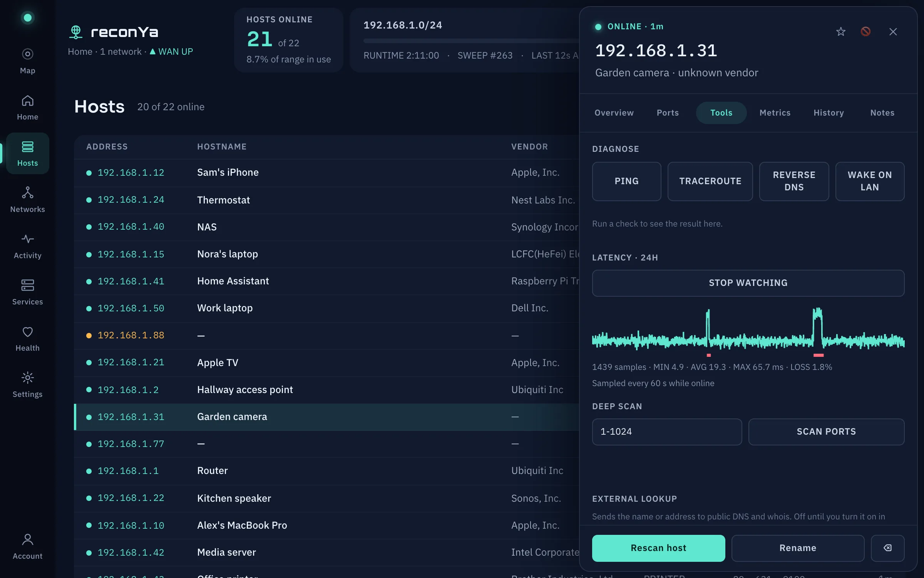924x578 pixels.
Task: Open the Health section
Action: point(27,338)
